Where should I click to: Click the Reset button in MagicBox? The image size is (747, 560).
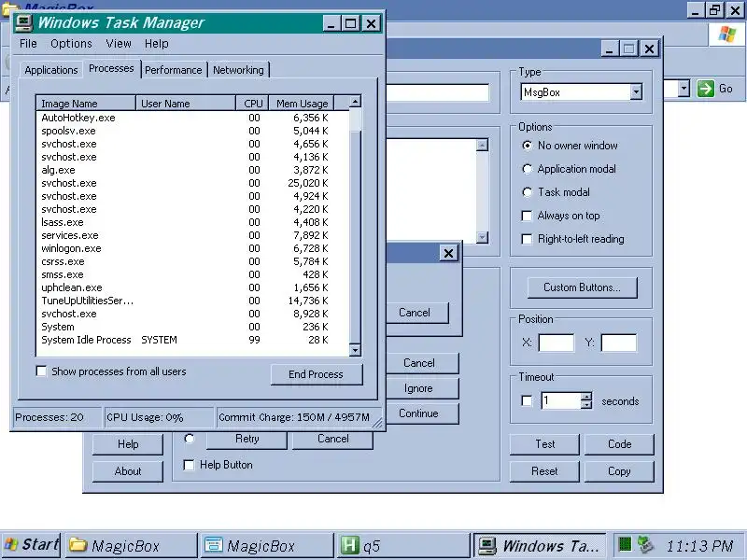point(545,471)
